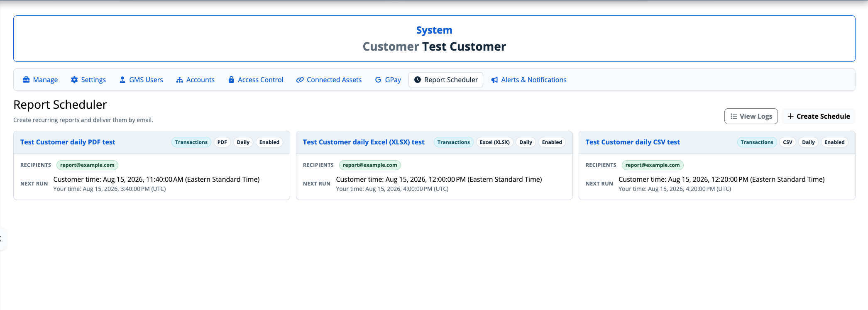Open the Alerts & Notifications tab

tap(529, 80)
